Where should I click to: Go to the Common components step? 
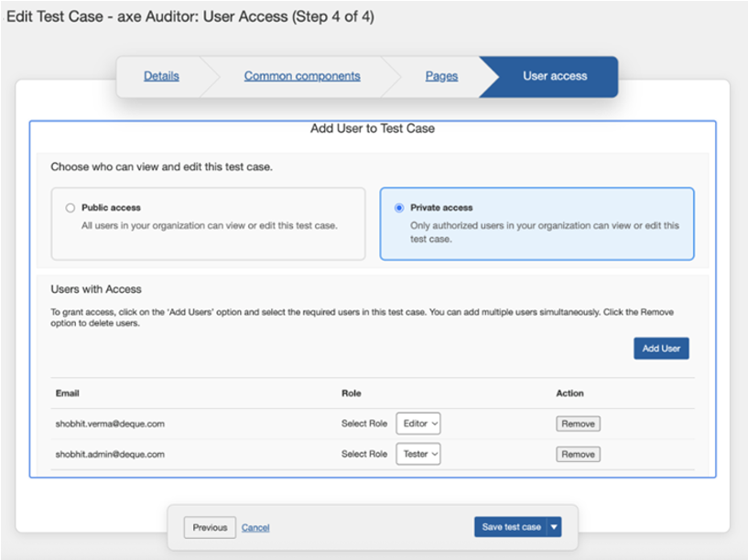point(302,76)
